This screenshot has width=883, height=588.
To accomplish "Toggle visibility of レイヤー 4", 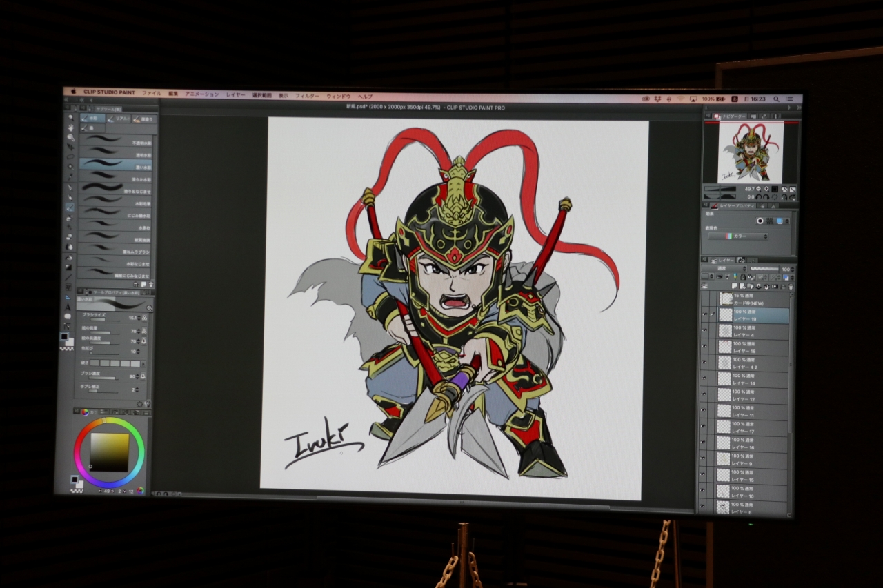I will pos(705,330).
